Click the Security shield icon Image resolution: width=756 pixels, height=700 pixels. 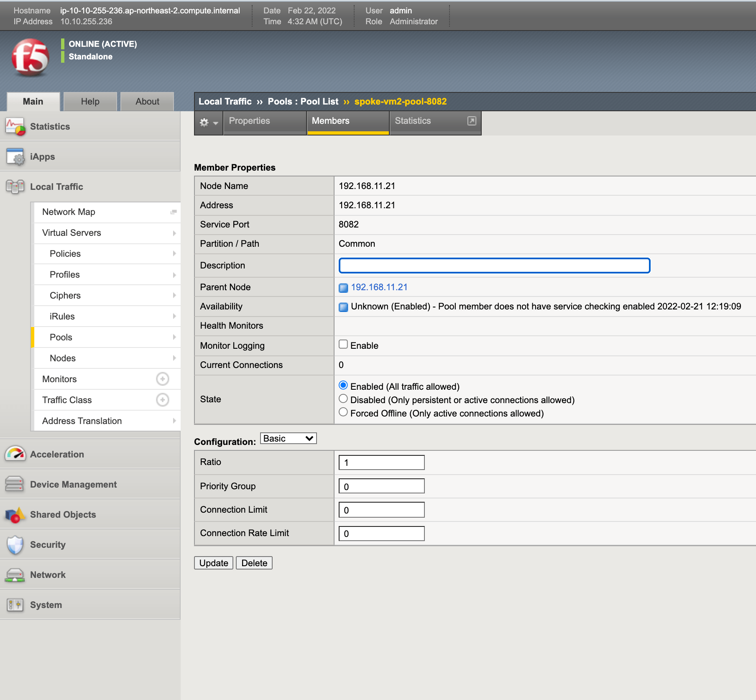pos(15,544)
